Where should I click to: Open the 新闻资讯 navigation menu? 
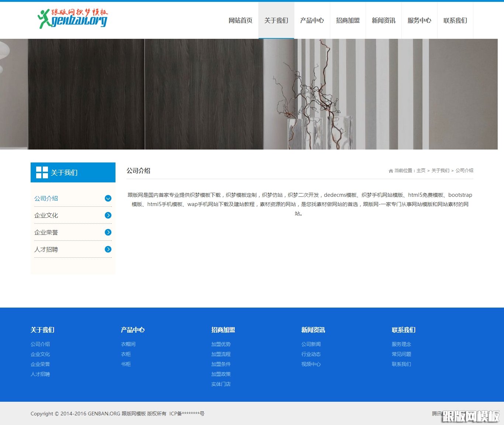tap(383, 20)
